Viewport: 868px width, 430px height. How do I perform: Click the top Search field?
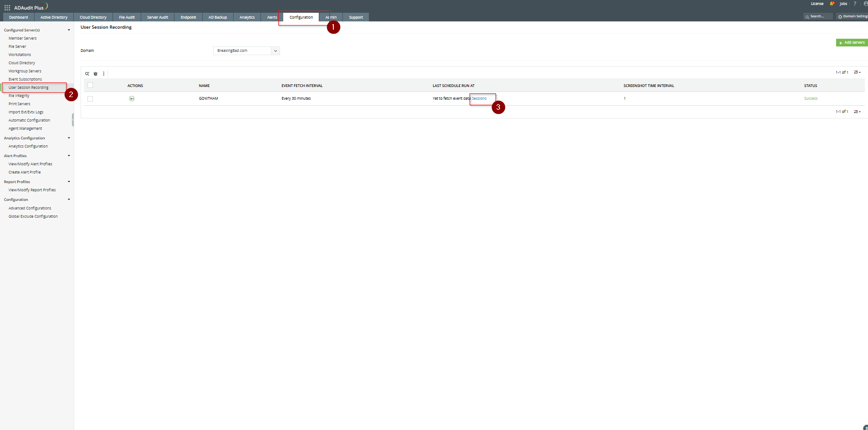pos(818,16)
